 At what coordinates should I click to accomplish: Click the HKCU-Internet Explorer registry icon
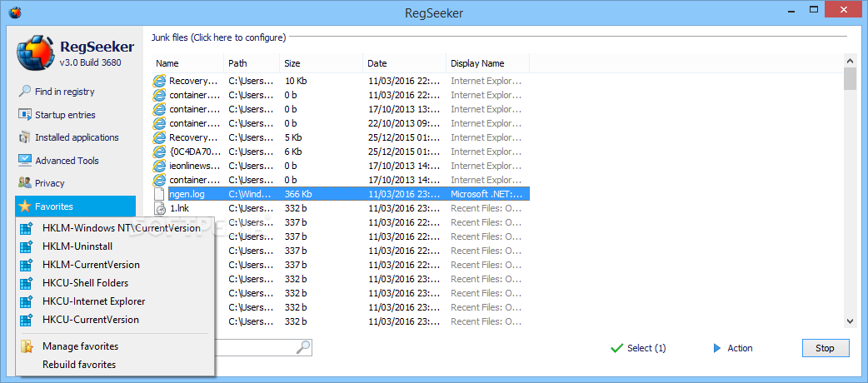tap(27, 301)
